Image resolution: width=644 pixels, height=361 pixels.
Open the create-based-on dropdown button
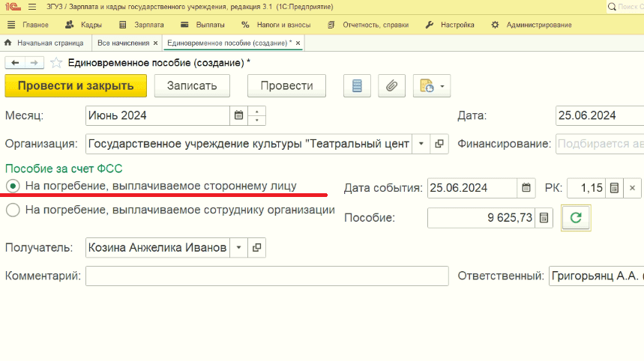pyautogui.click(x=432, y=85)
